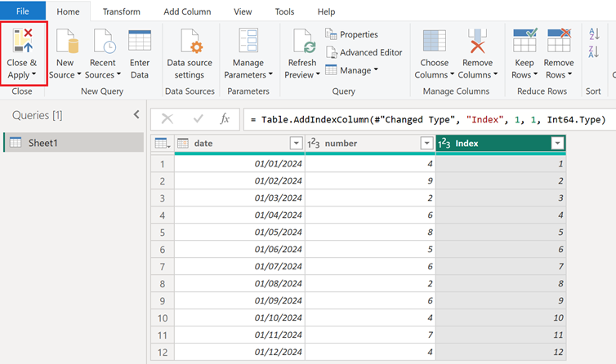Open the Index column filter dropdown

click(x=557, y=143)
